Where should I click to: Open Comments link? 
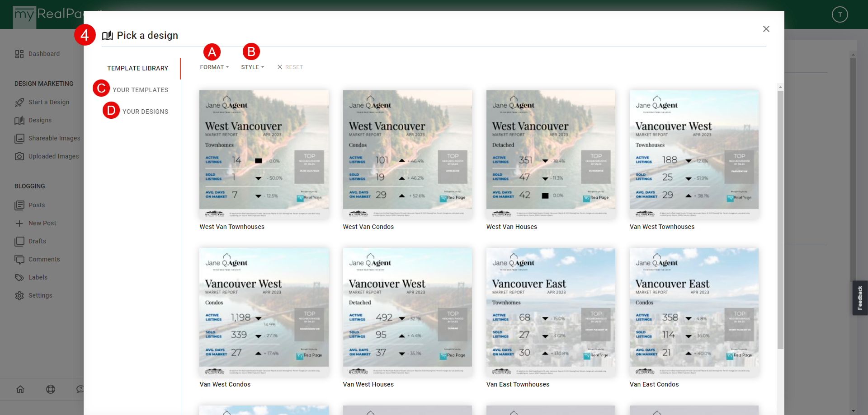click(44, 259)
